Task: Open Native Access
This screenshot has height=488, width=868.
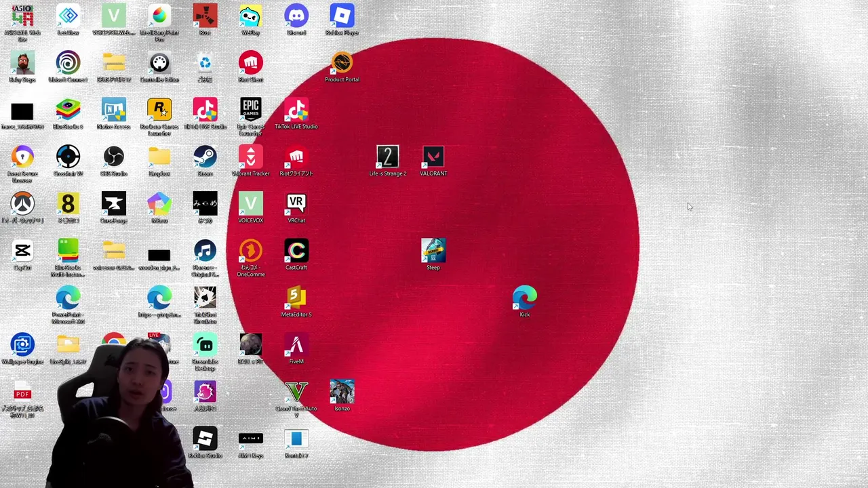Action: pyautogui.click(x=114, y=110)
